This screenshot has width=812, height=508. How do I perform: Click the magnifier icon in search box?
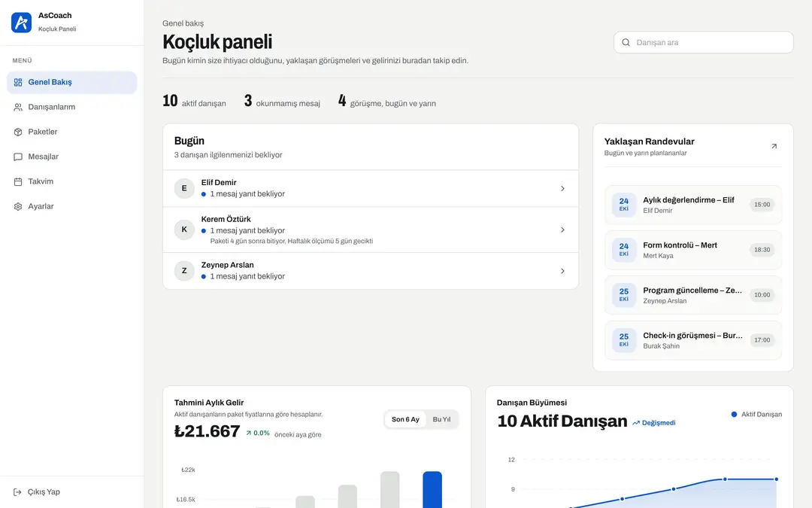coord(626,42)
